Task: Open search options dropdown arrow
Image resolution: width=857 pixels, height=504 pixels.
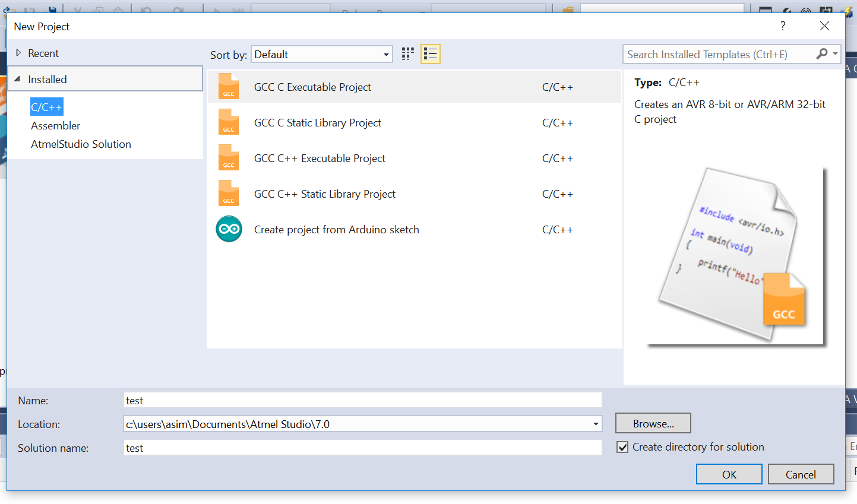Action: coord(835,54)
